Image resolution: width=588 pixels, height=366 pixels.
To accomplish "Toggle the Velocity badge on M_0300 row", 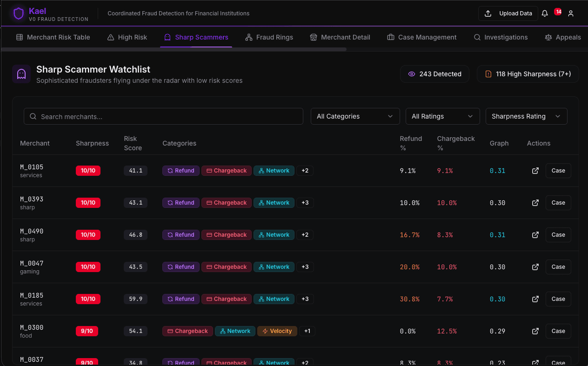I will coord(277,331).
